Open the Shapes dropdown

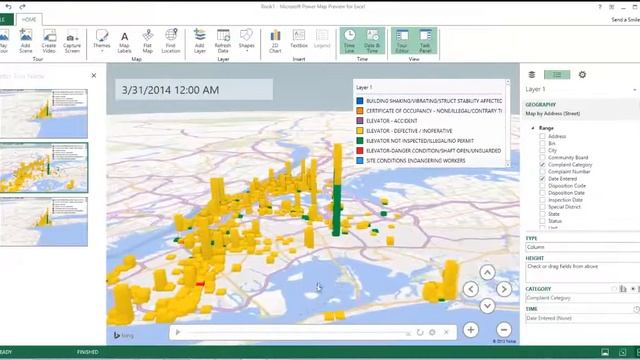coord(247,41)
